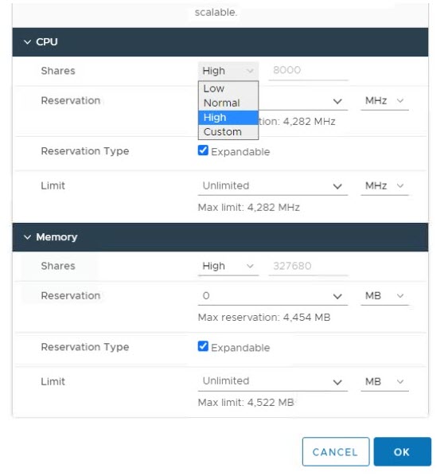Image resolution: width=448 pixels, height=476 pixels.
Task: Change Memory reservation MB unit dropdown
Action: [x=384, y=296]
